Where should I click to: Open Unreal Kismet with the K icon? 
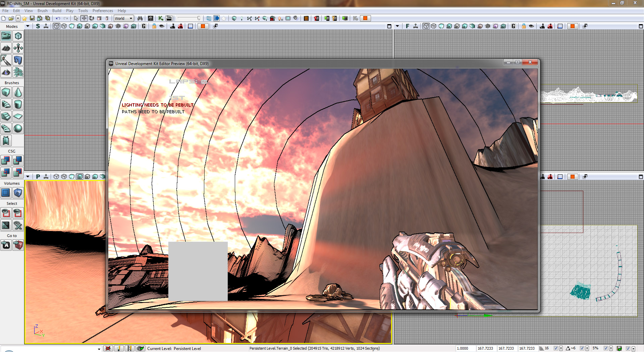(161, 18)
